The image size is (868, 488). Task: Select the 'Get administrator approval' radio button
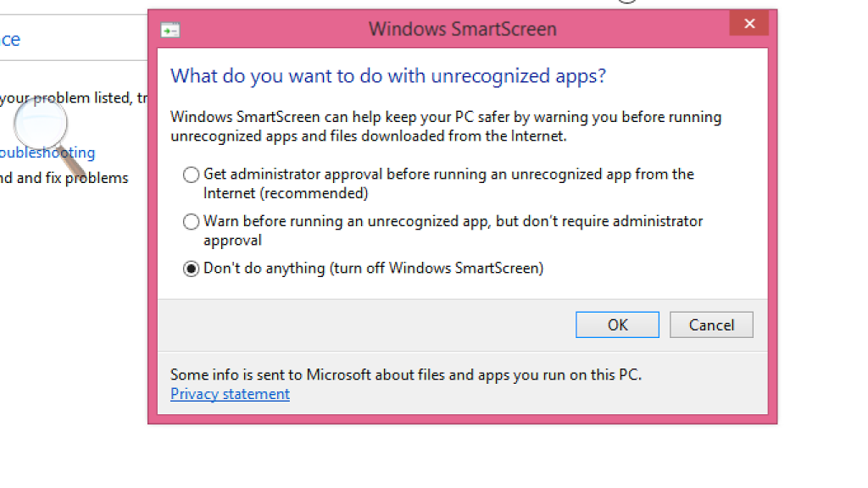pos(192,175)
